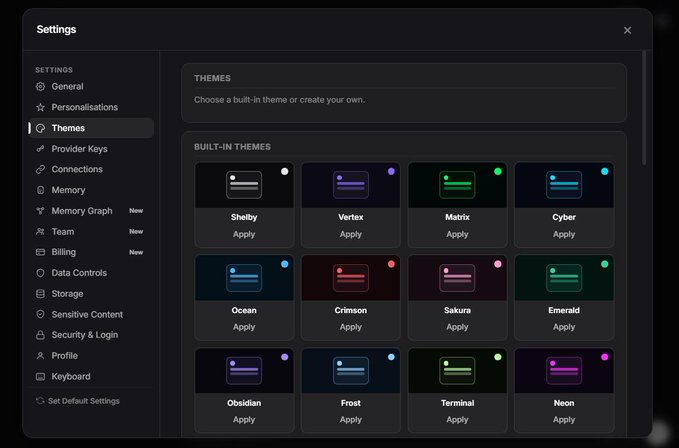Screen dimensions: 679x448
Task: Open the General settings section
Action: click(91, 87)
